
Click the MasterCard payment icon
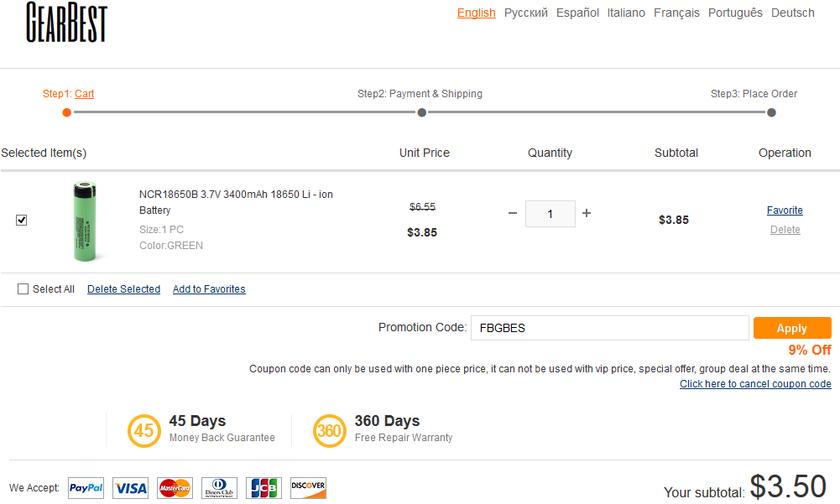pos(175,488)
